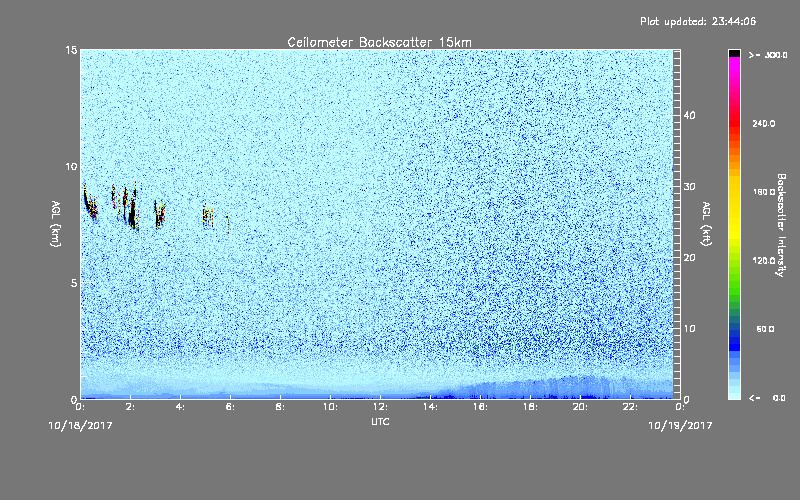The image size is (800, 500).
Task: Click the 10 kft tick on right axis
Action: point(689,328)
